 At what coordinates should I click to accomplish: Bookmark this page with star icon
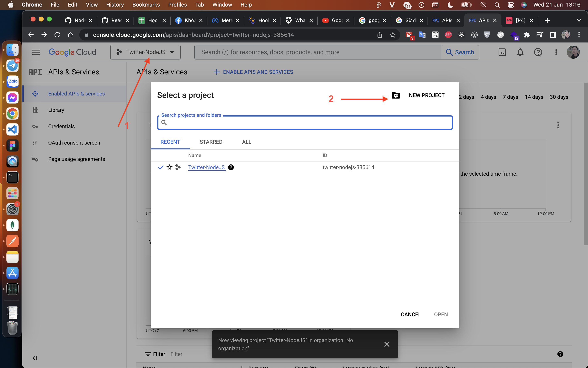tap(393, 35)
